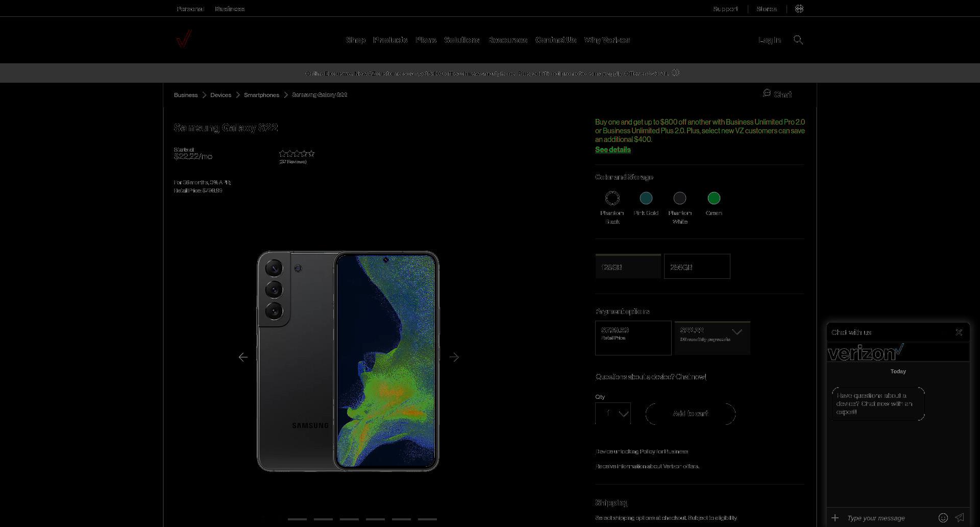Screen dimensions: 980x527
Task: Click the Smartphones breadcrumb link
Action: click(x=261, y=95)
